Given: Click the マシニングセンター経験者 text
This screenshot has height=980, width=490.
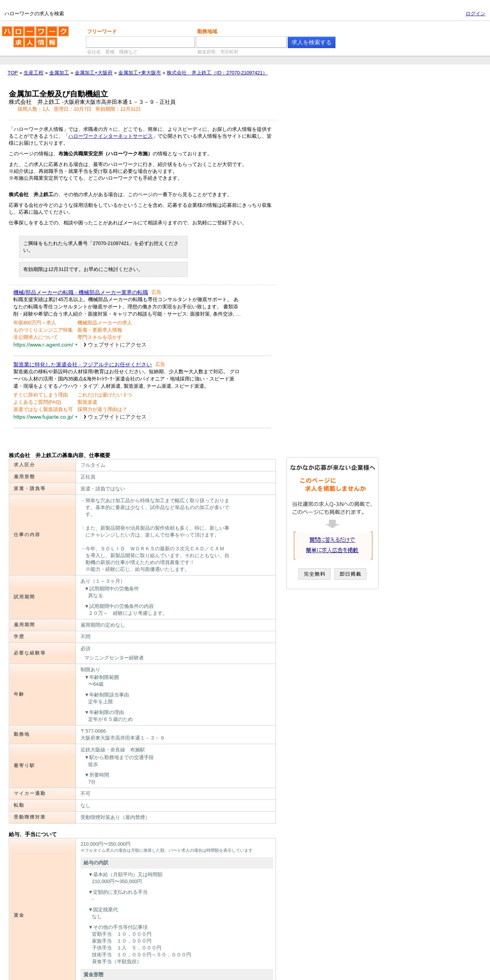Looking at the screenshot, I should (114, 658).
